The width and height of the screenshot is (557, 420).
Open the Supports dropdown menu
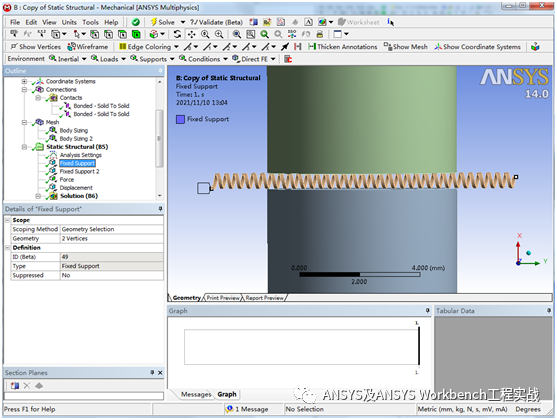coord(152,59)
